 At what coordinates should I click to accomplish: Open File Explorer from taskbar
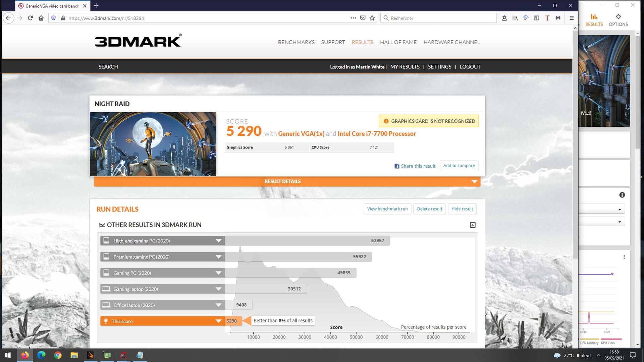[74, 355]
